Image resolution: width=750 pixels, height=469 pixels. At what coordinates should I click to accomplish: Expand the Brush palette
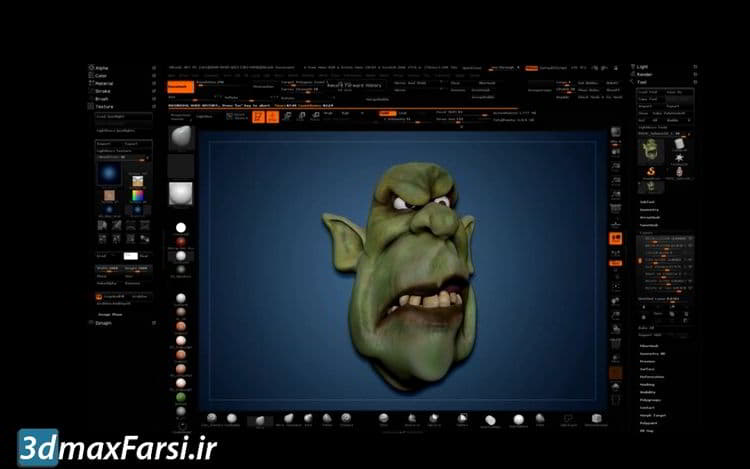pos(102,98)
